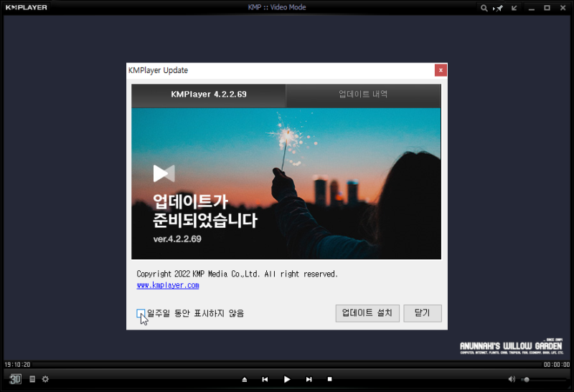
Task: Open the settings gear in the bottom bar
Action: tap(45, 379)
